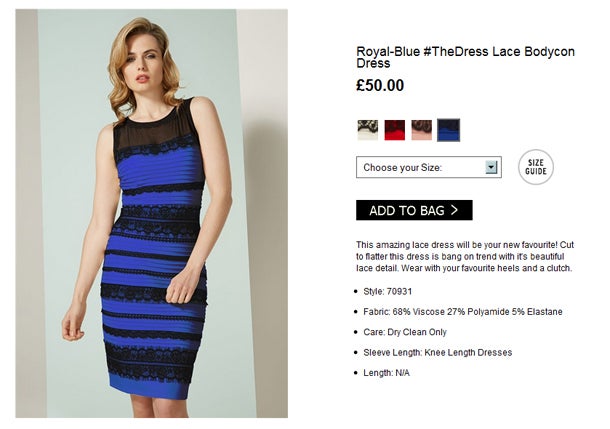This screenshot has width=610, height=429.
Task: Click the size dropdown arrow button
Action: [491, 167]
